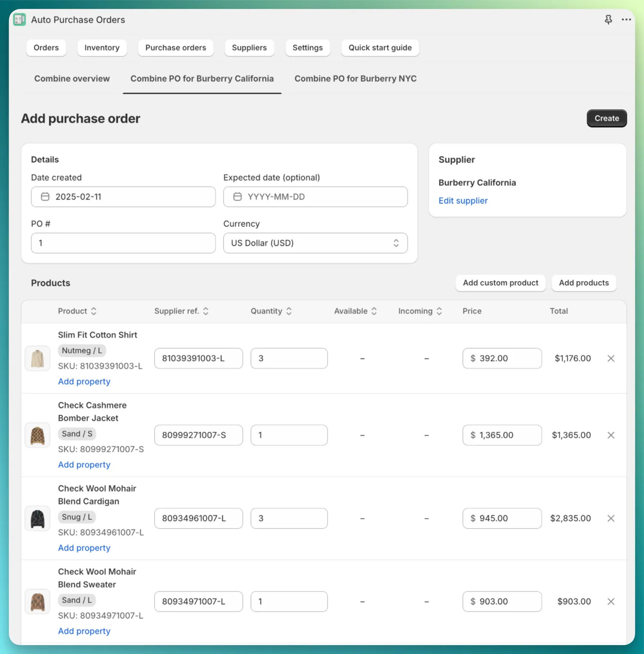Edit the $903.00 price field
This screenshot has width=644, height=654.
(502, 601)
